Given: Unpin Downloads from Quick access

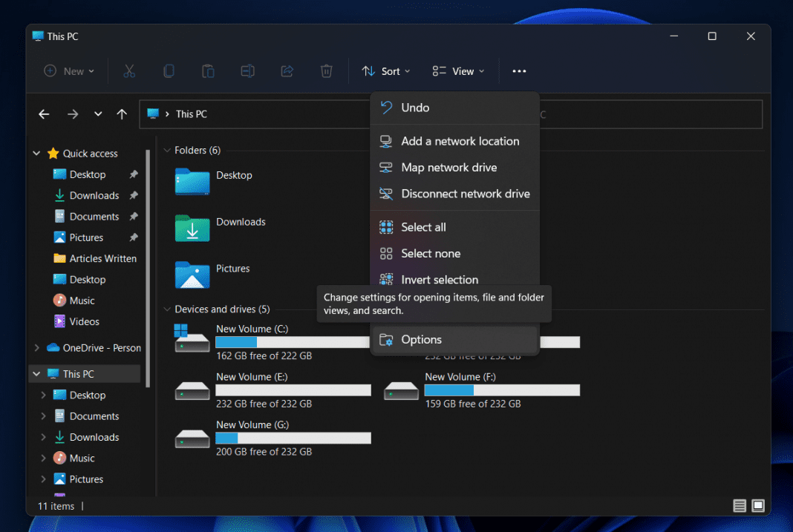Looking at the screenshot, I should 132,195.
